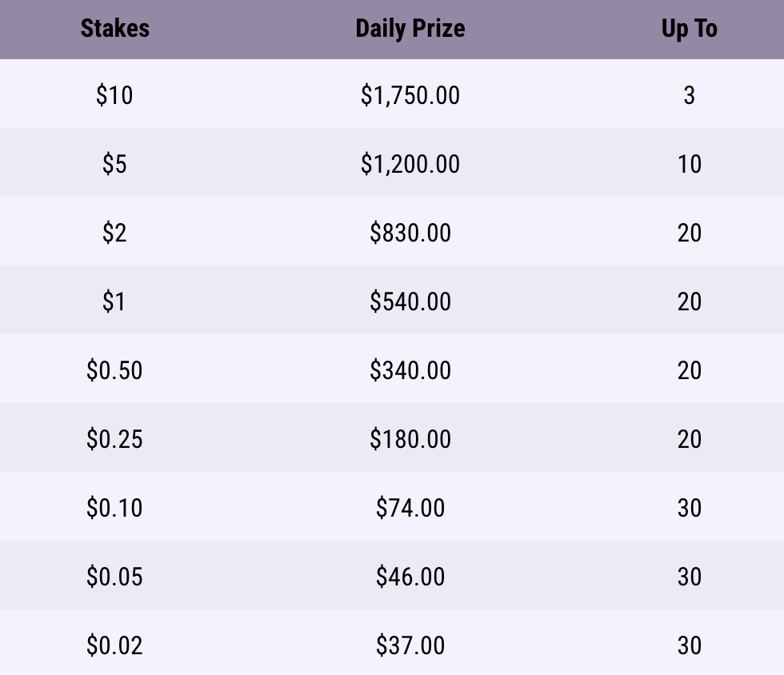This screenshot has height=675, width=784.
Task: Click the $5 stakes cell
Action: click(x=114, y=164)
